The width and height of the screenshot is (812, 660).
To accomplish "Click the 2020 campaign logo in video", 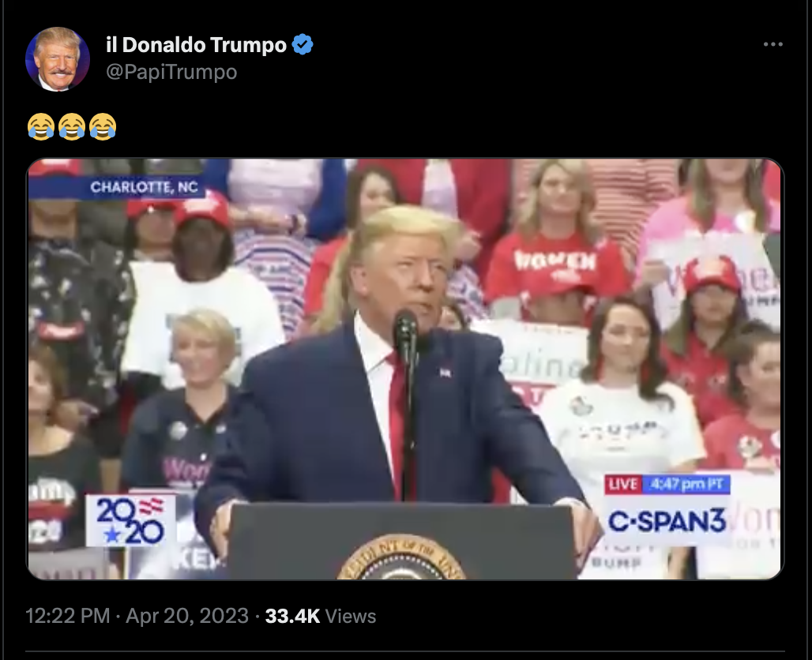I will tap(130, 520).
